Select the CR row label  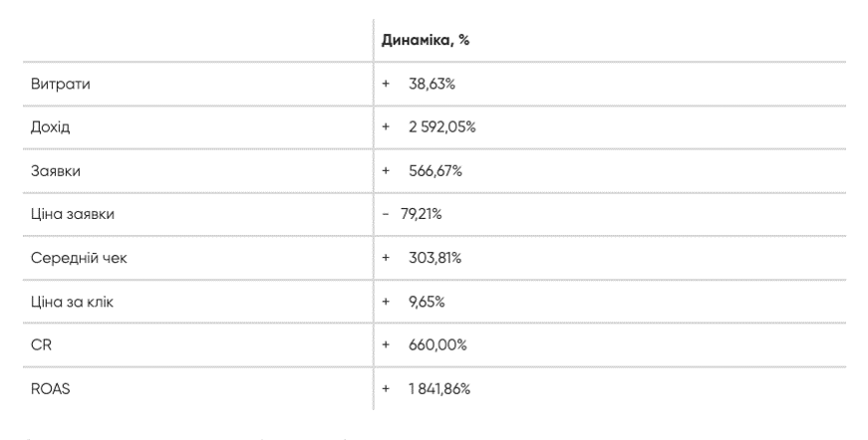pos(41,344)
